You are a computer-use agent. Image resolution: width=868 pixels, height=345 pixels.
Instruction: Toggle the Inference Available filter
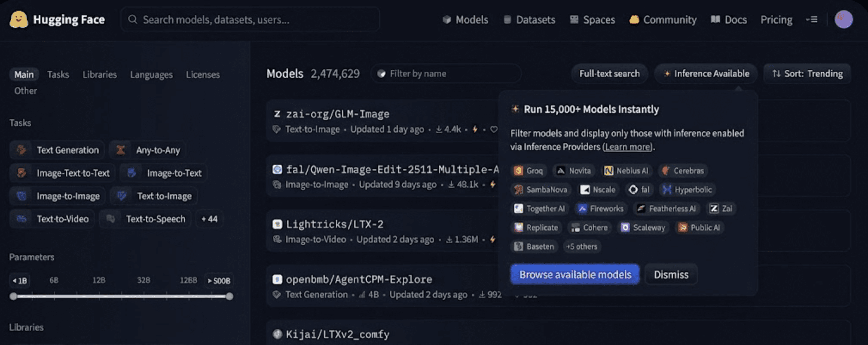pyautogui.click(x=706, y=74)
